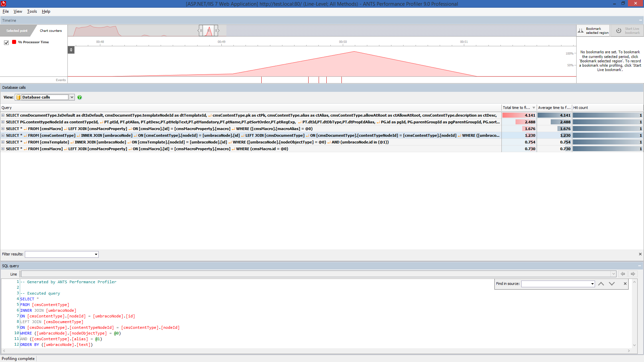Click the find previous up arrow
The image size is (644, 362).
(x=601, y=284)
